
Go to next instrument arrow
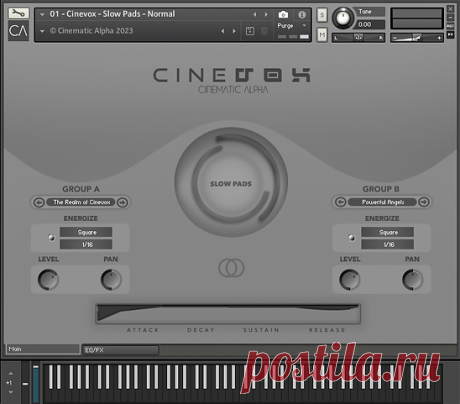(x=266, y=14)
